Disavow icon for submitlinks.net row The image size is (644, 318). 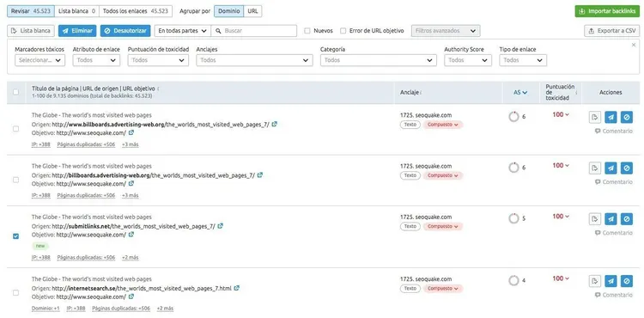tap(626, 219)
